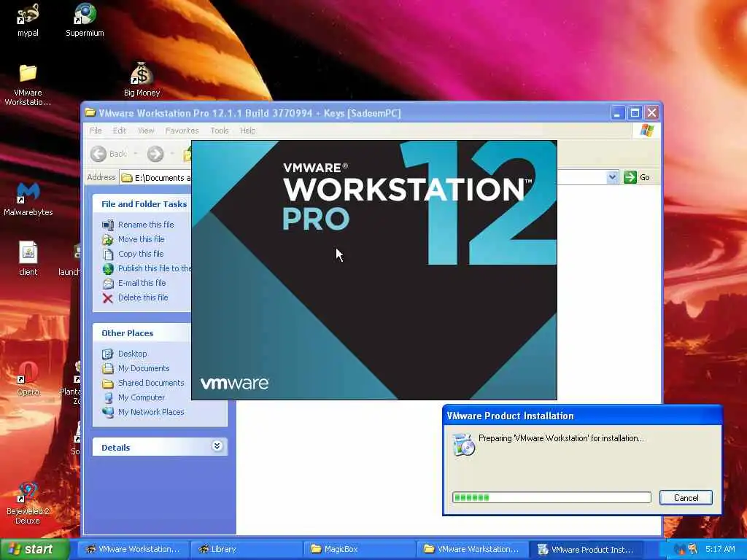This screenshot has height=560, width=747.
Task: Launch the Big Money game shortcut
Action: pos(142,80)
